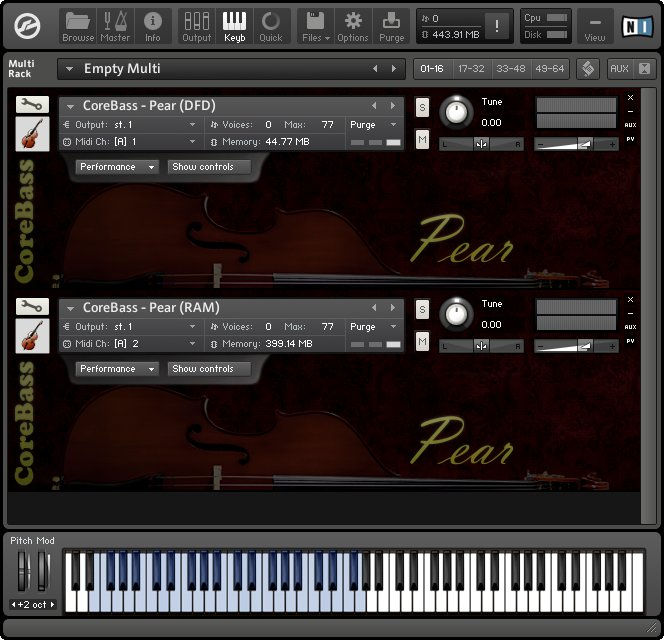
Task: Click the Max voices value on Pear (DFD)
Action: (327, 125)
